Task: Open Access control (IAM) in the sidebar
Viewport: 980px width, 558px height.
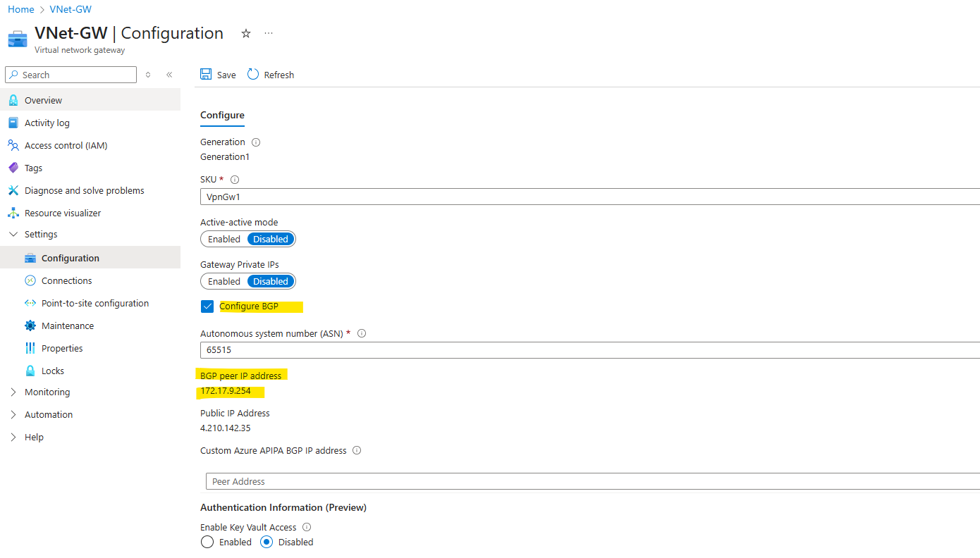Action: pos(90,145)
